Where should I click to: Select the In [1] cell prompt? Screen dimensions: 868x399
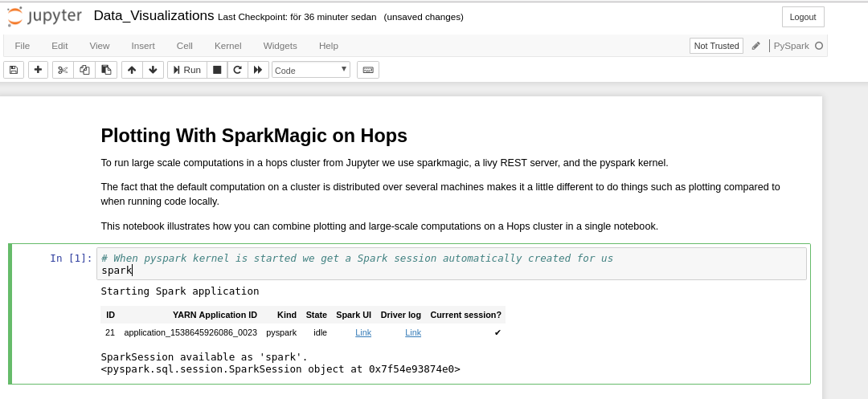pos(71,258)
